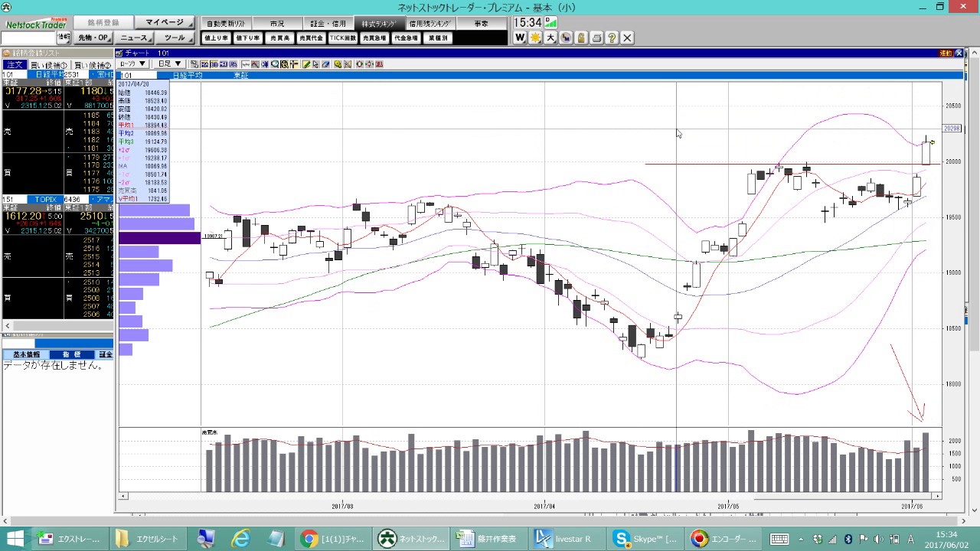Click the padlock icon in top toolbar
This screenshot has width=980, height=551.
tap(581, 37)
